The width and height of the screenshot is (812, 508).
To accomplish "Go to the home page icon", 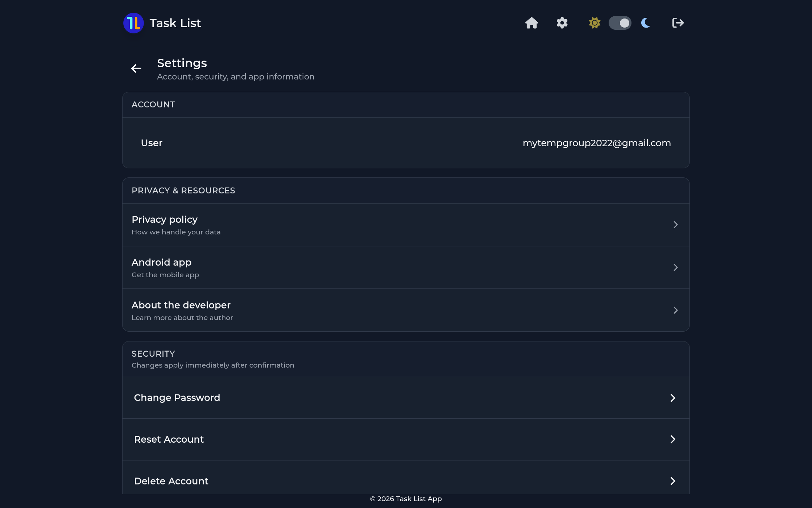I will pos(531,23).
